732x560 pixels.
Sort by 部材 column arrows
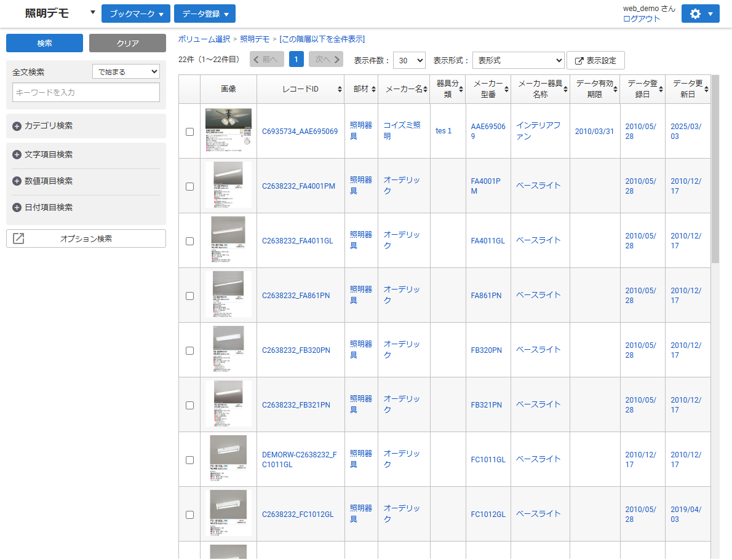coord(373,89)
